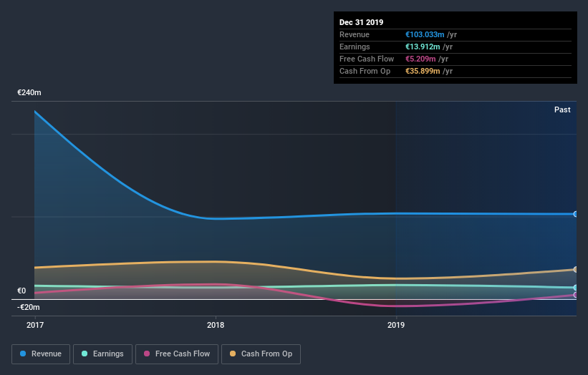Click the €240m y-axis label
588x375 pixels.
pos(29,92)
